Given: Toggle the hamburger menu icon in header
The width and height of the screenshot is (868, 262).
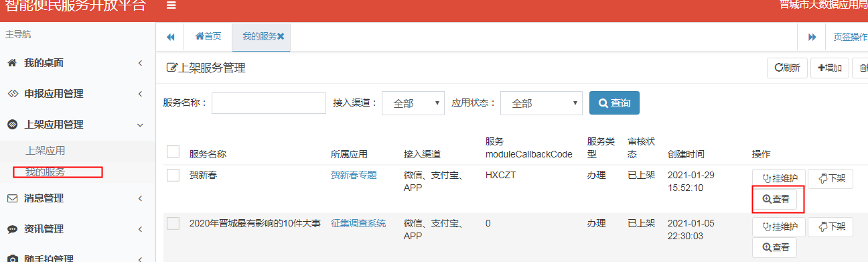Looking at the screenshot, I should click(x=171, y=5).
